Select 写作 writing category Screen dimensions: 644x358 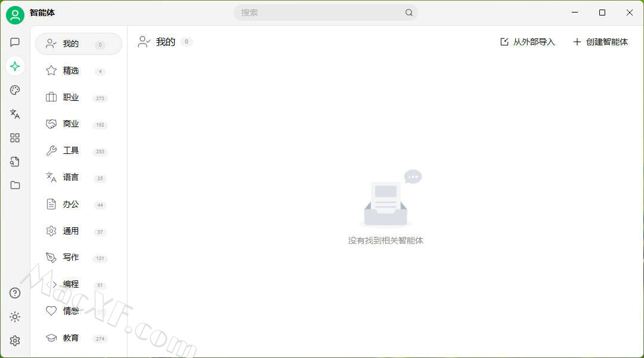(79, 258)
